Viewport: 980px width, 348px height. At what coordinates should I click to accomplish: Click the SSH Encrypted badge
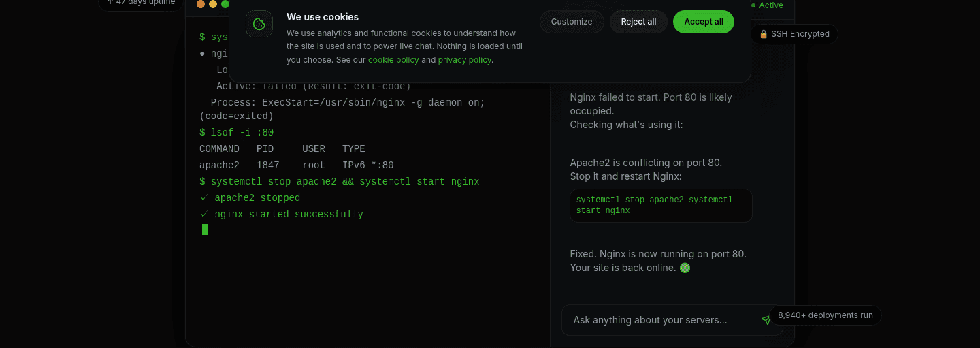pyautogui.click(x=794, y=34)
